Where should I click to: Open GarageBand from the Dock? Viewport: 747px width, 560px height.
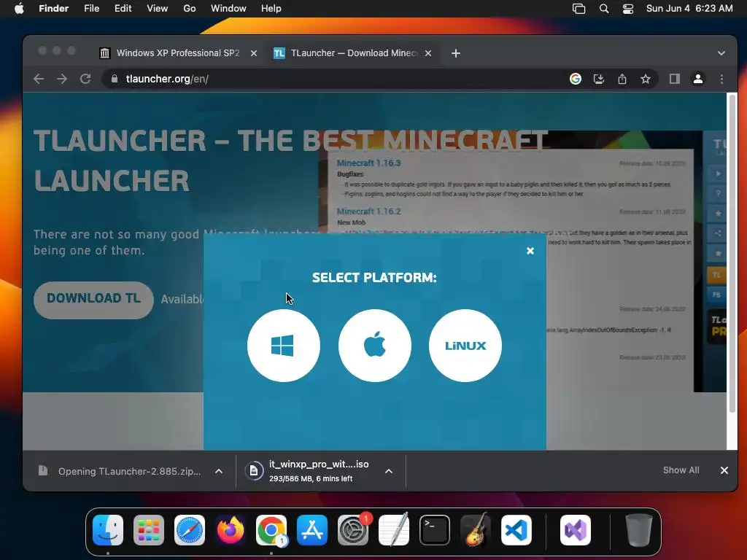pos(476,530)
